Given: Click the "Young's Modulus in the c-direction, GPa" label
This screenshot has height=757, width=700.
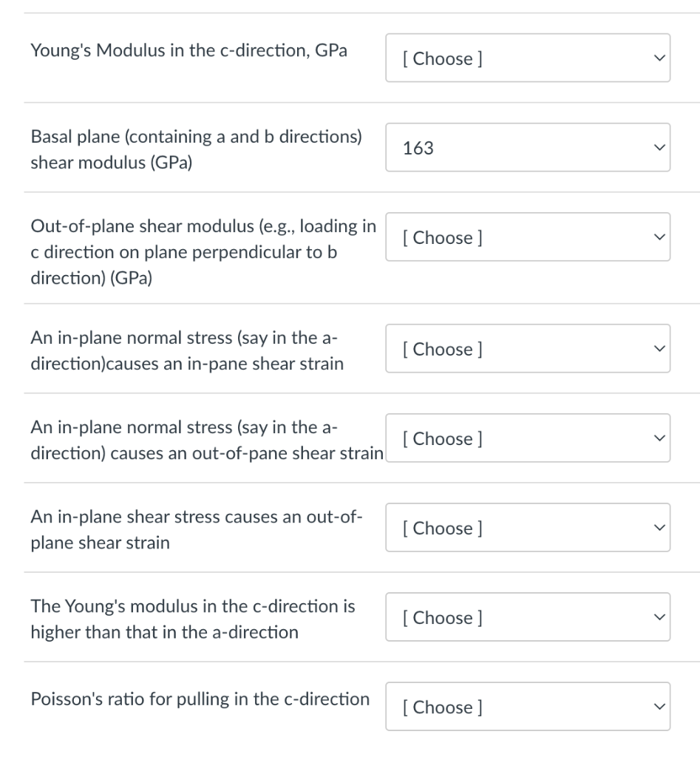Looking at the screenshot, I should pos(188,52).
